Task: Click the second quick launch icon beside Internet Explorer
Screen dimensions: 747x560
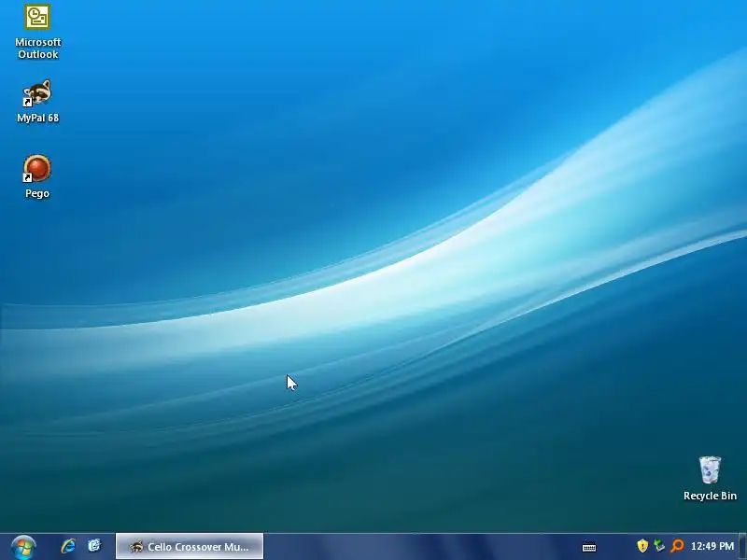Action: coord(94,546)
